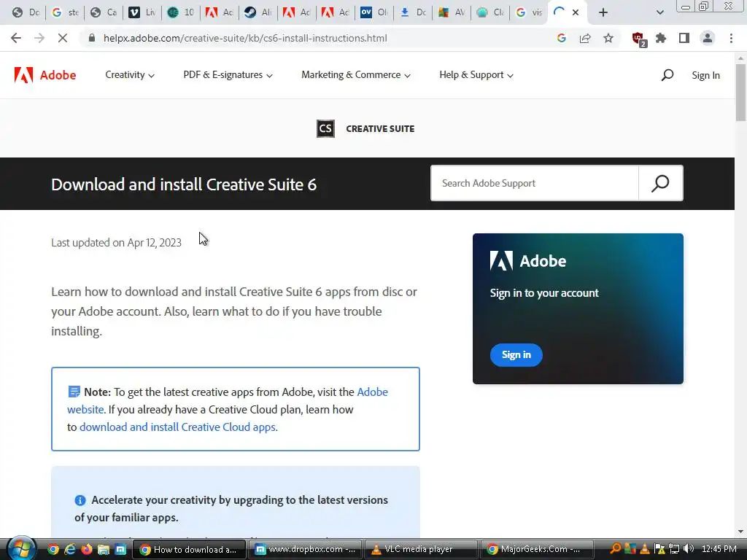Viewport: 747px width, 560px height.
Task: Expand the Marketing & Commerce menu
Action: coord(356,75)
